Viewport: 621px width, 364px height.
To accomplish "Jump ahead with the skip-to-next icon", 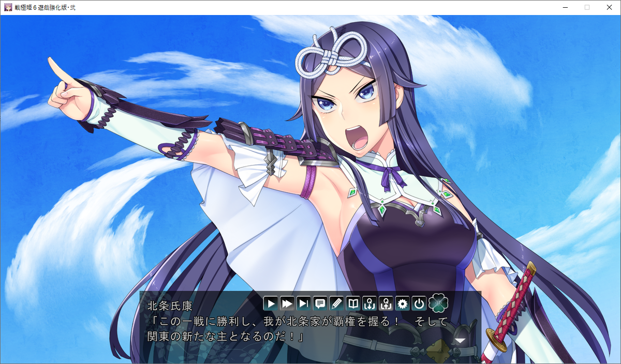I will (x=304, y=303).
